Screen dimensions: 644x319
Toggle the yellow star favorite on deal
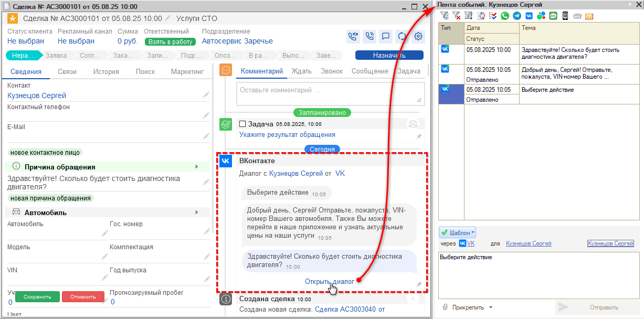point(13,19)
